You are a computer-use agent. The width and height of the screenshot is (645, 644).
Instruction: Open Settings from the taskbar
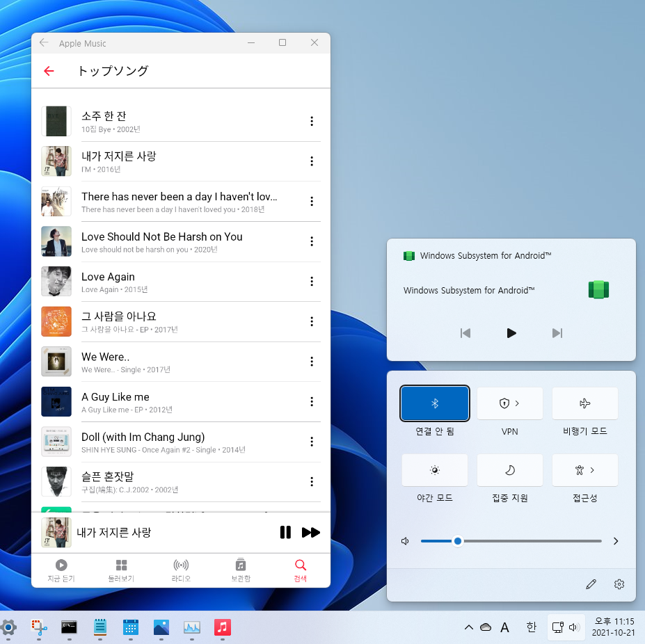pos(8,627)
